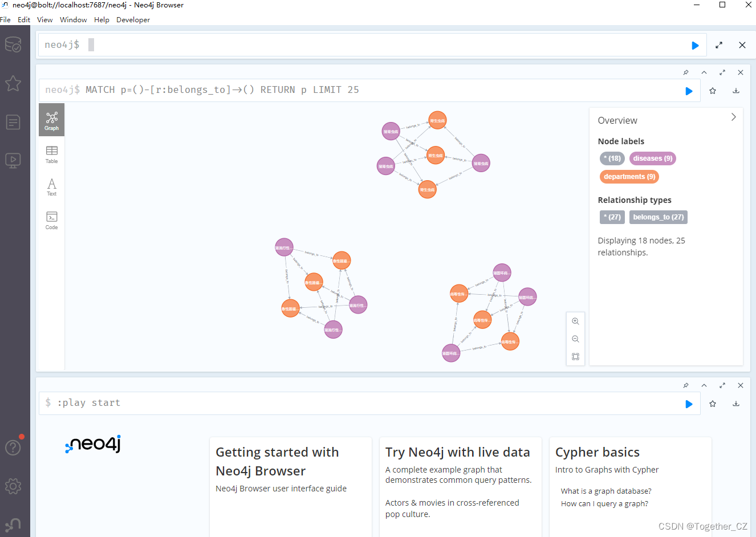Screen dimensions: 756x537
Task: Select the * (18) node label
Action: (612, 158)
